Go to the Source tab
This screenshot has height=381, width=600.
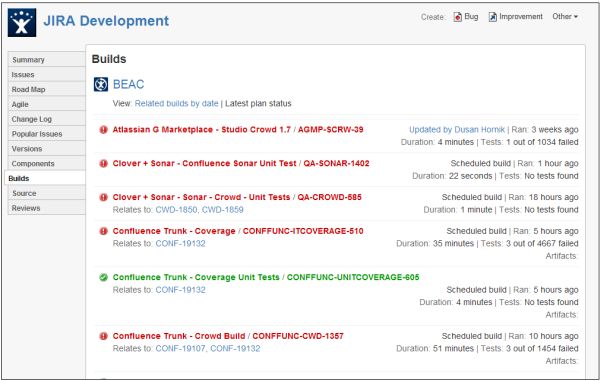(x=46, y=194)
